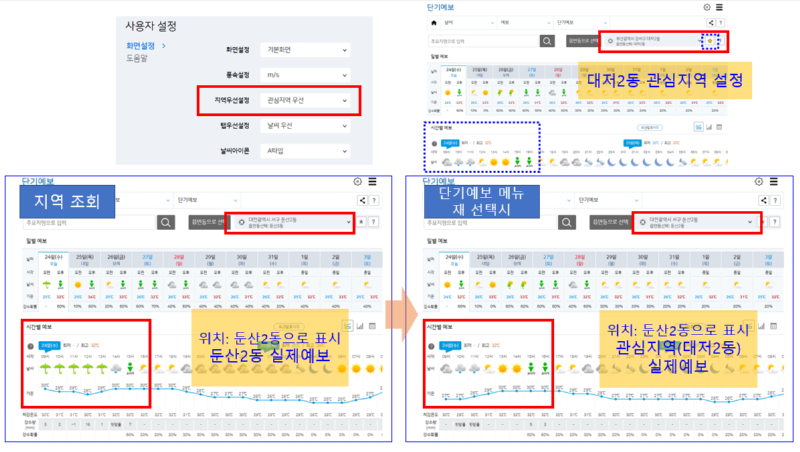
Task: Click 읍면동으로 선택 in 단기예보 메뉴 재 선택시 panel
Action: tap(610, 222)
